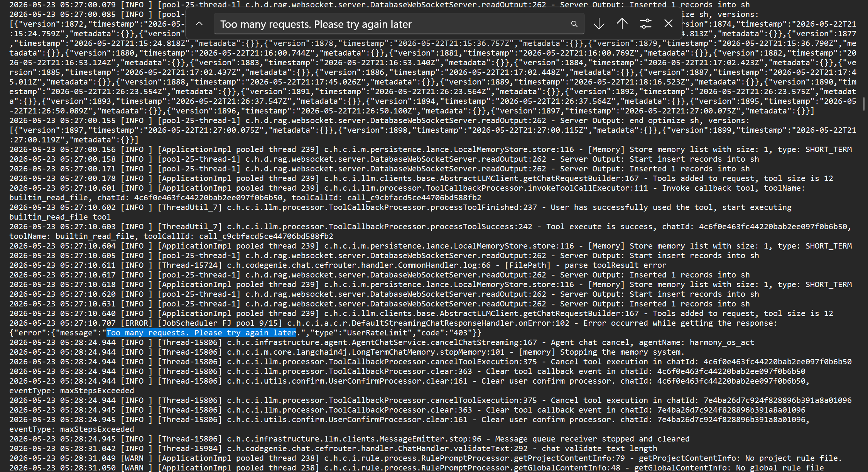Click the first [WARN] tag for getProjectContentInfo

[134, 458]
